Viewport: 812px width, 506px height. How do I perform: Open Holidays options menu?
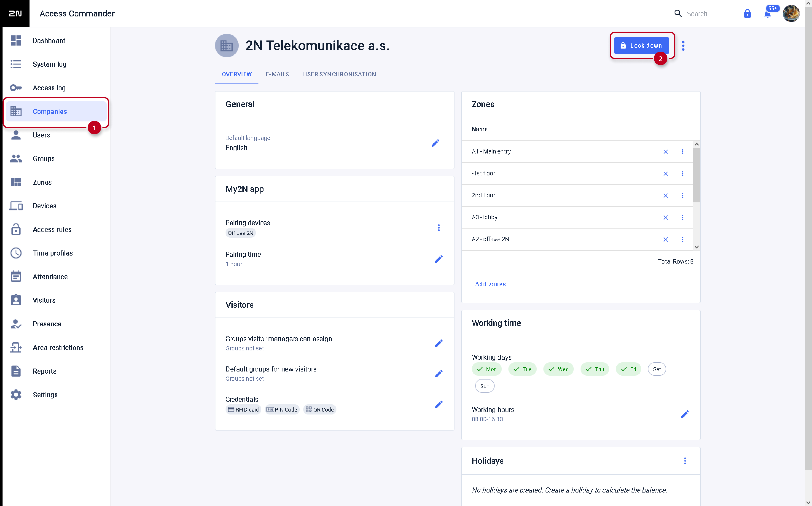685,461
